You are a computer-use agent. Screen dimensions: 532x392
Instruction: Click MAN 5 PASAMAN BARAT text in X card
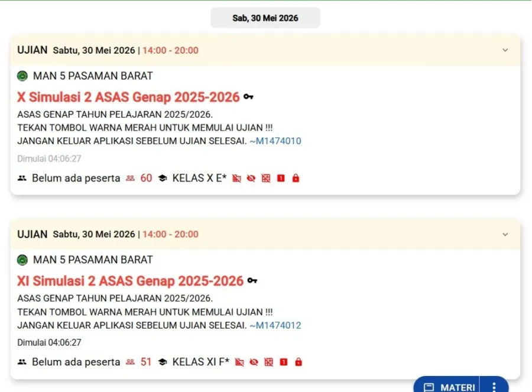point(93,76)
